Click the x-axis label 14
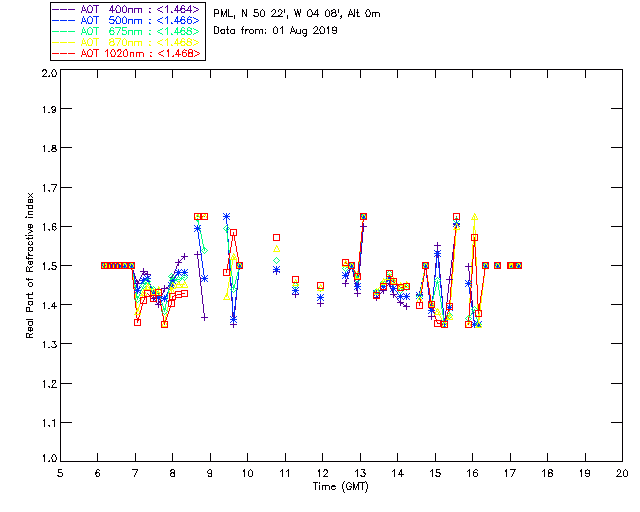The height and width of the screenshot is (512, 640). point(398,473)
